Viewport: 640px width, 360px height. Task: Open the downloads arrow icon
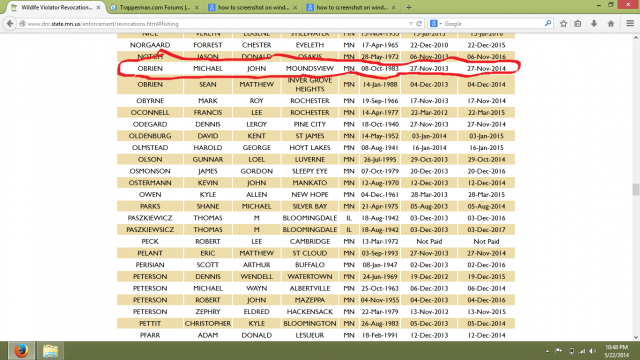(x=594, y=24)
